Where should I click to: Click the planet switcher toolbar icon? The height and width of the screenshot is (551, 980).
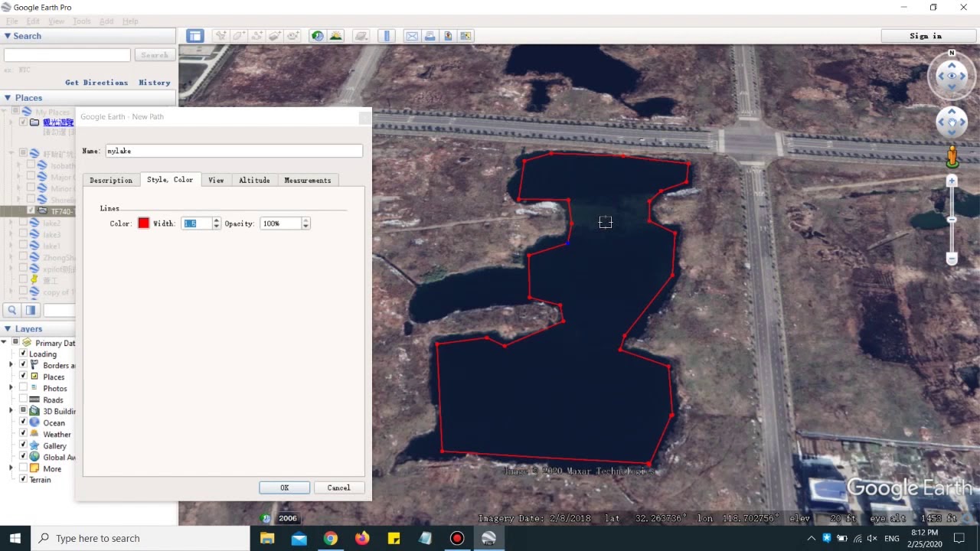coord(361,36)
